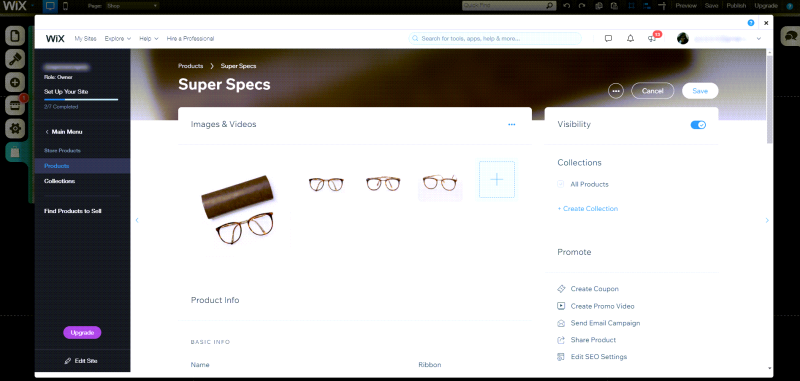
Task: Click Share Product
Action: (x=587, y=340)
